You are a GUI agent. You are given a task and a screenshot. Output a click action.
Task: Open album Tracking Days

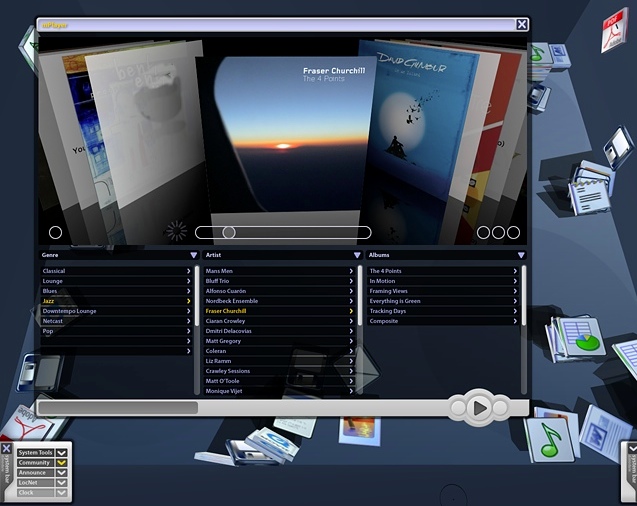coord(443,311)
